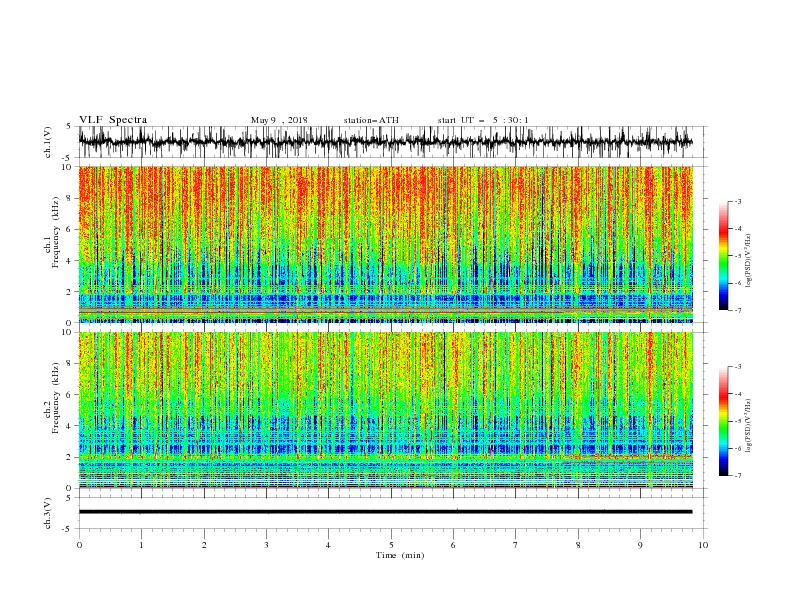Image resolution: width=792 pixels, height=612 pixels.
Task: Click the "8" kHz tick on ch.1 frequency axis
Action: tap(69, 198)
